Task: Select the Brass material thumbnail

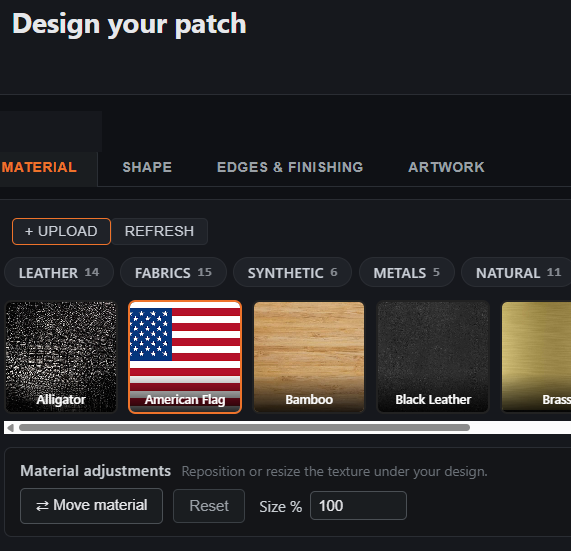Action: click(x=536, y=357)
